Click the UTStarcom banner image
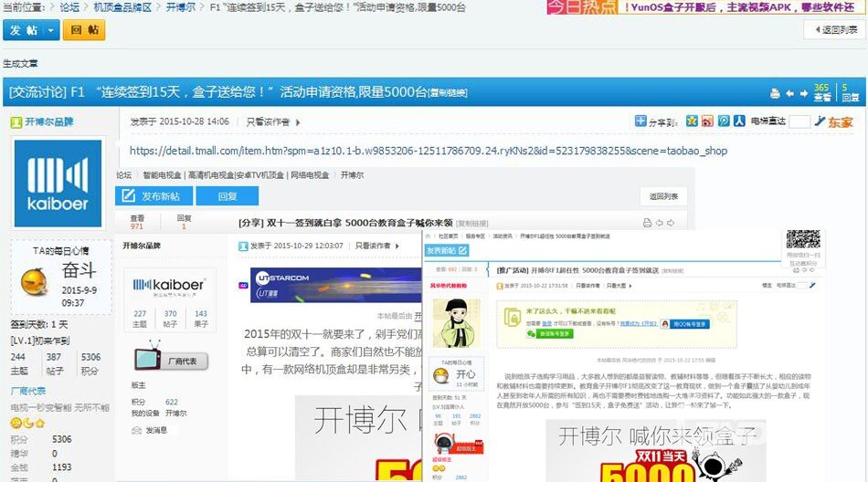The image size is (868, 482). (x=335, y=285)
